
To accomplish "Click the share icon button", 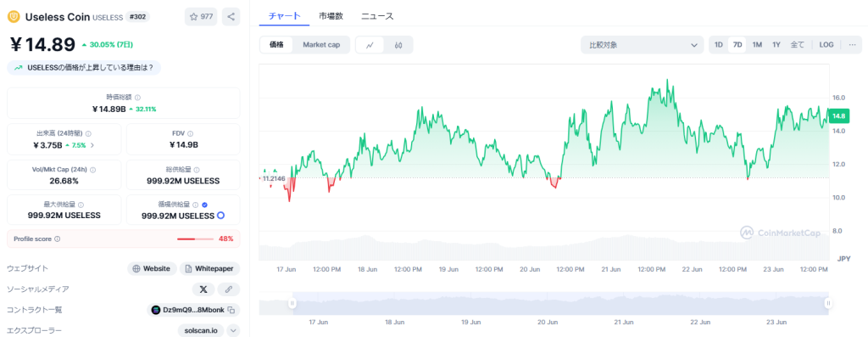I will 231,17.
